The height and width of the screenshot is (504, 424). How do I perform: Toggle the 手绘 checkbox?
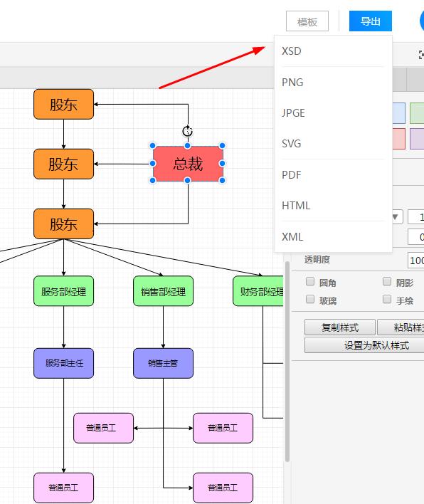(x=387, y=299)
